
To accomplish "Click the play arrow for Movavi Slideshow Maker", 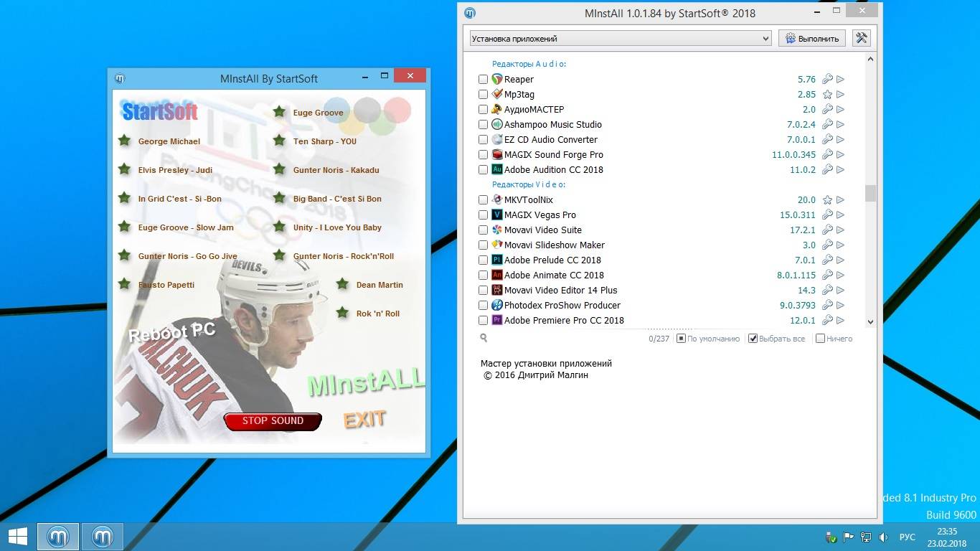I will pyautogui.click(x=840, y=245).
